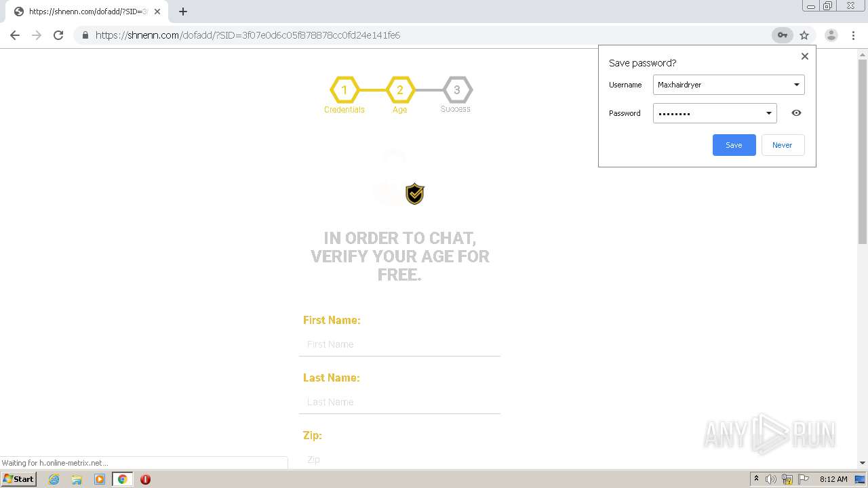The image size is (868, 488).
Task: Click the Save password? heading
Action: click(x=642, y=63)
